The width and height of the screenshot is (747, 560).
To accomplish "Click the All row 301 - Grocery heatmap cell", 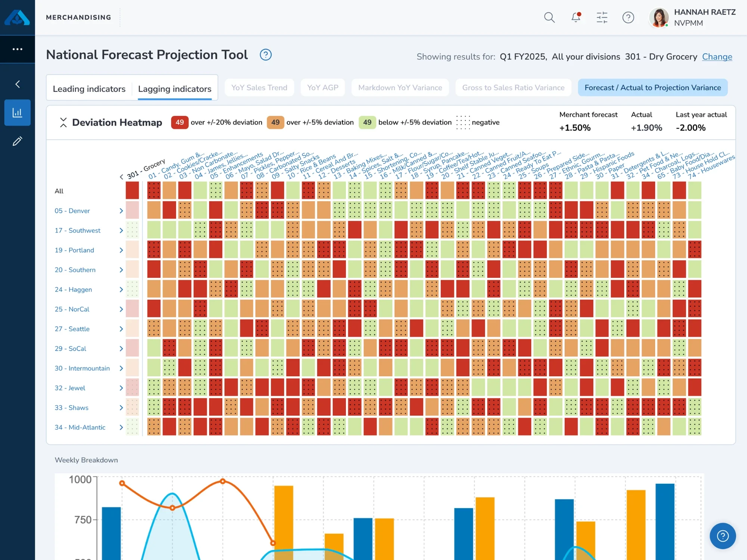I will click(x=132, y=191).
